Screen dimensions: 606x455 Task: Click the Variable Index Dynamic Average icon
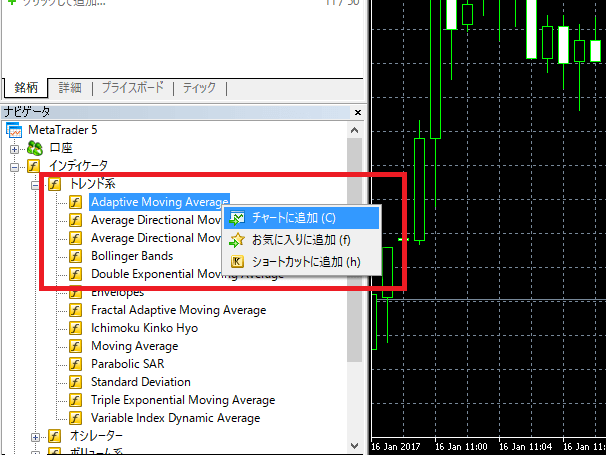[x=75, y=418]
